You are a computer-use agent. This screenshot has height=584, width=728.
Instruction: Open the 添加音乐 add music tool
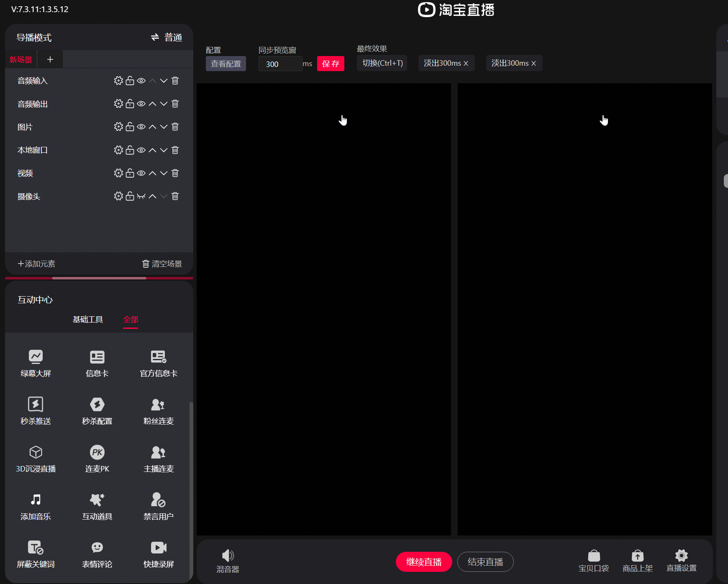[x=36, y=506]
